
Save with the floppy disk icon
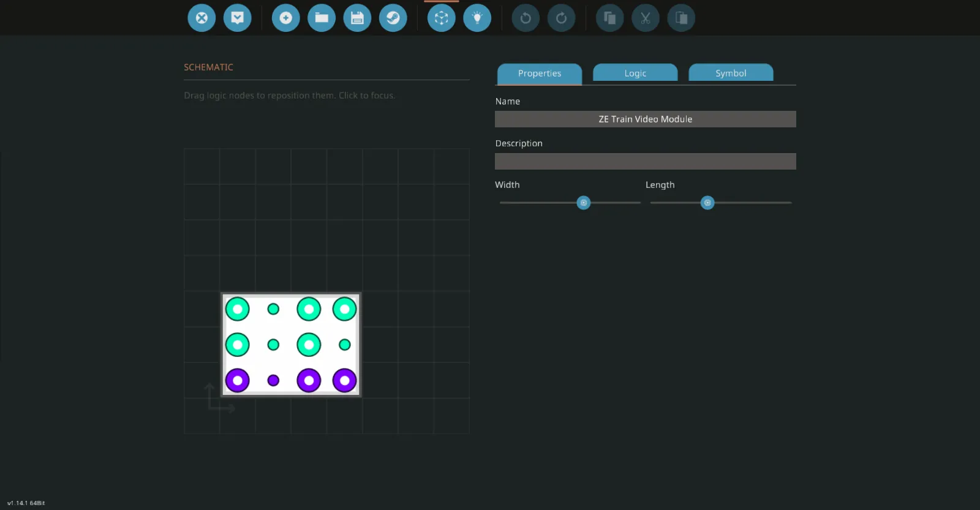point(357,18)
